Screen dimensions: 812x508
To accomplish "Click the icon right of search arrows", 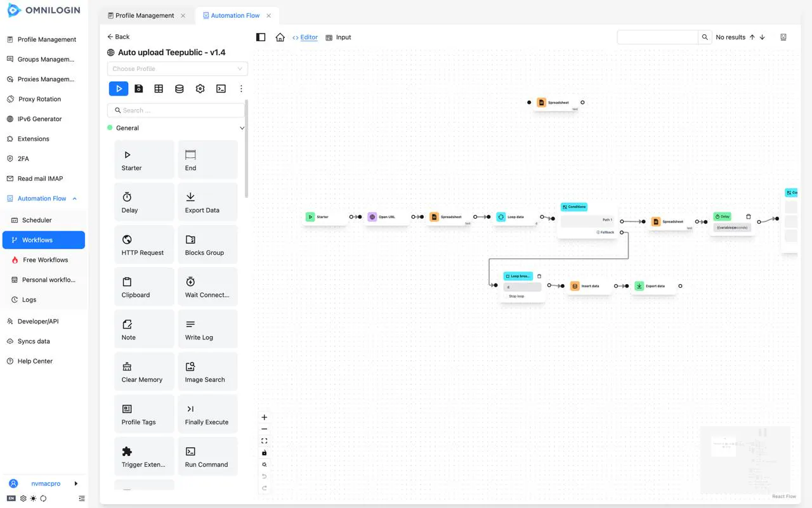I will pyautogui.click(x=783, y=37).
